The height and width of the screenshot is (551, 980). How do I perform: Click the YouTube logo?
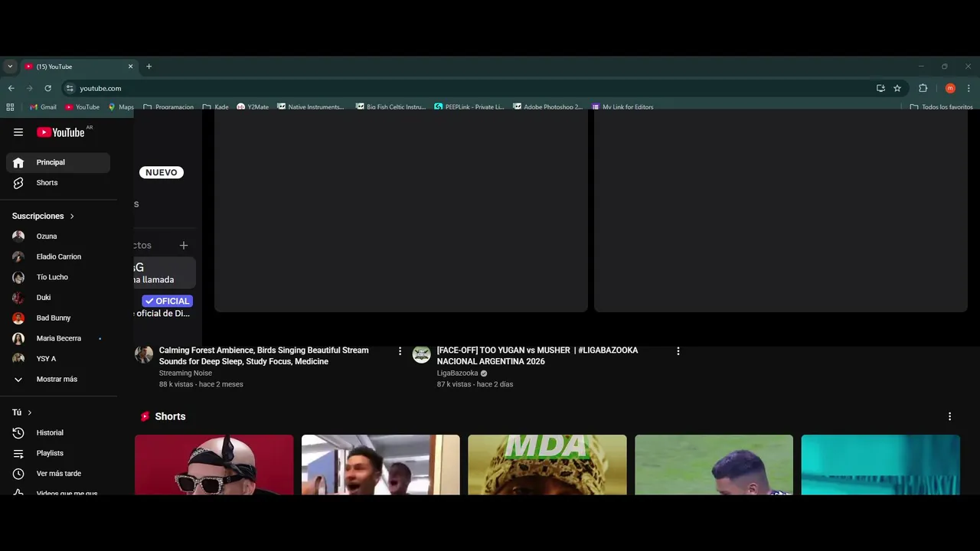pyautogui.click(x=60, y=132)
